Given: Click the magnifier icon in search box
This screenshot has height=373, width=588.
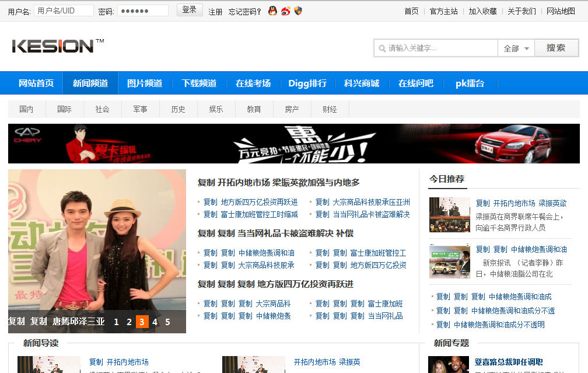Looking at the screenshot, I should 382,48.
